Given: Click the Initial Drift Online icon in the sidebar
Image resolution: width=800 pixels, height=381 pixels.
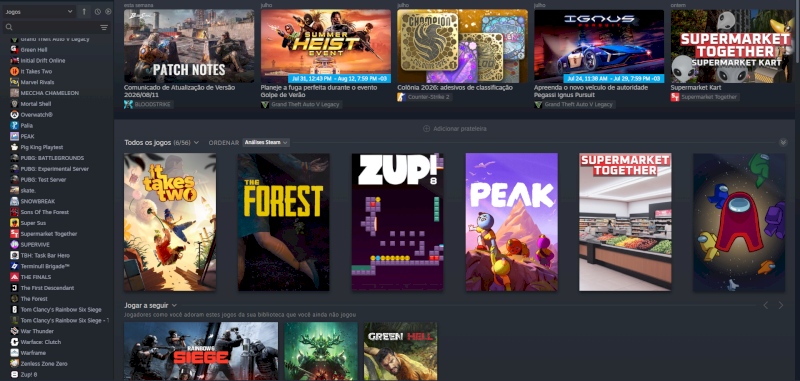Looking at the screenshot, I should 14,60.
